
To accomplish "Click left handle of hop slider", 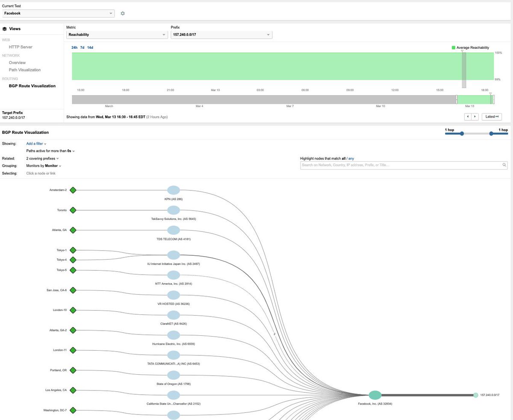I will pyautogui.click(x=462, y=133).
